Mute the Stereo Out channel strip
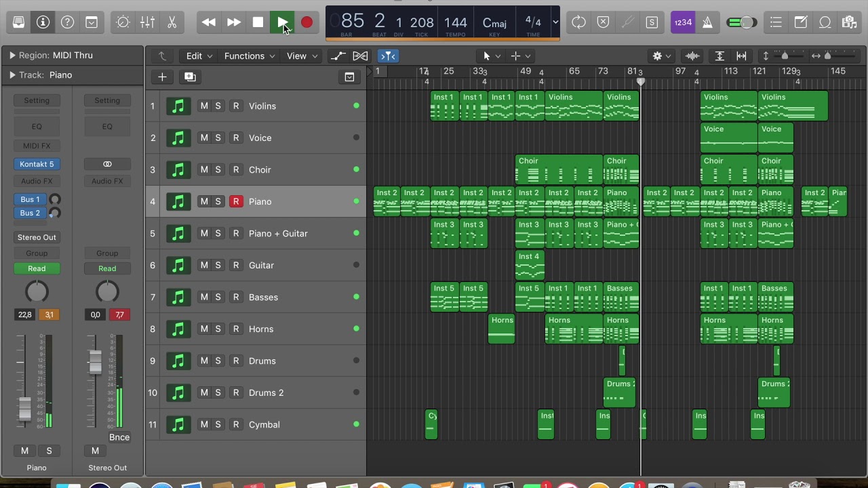The image size is (868, 488). (x=95, y=451)
